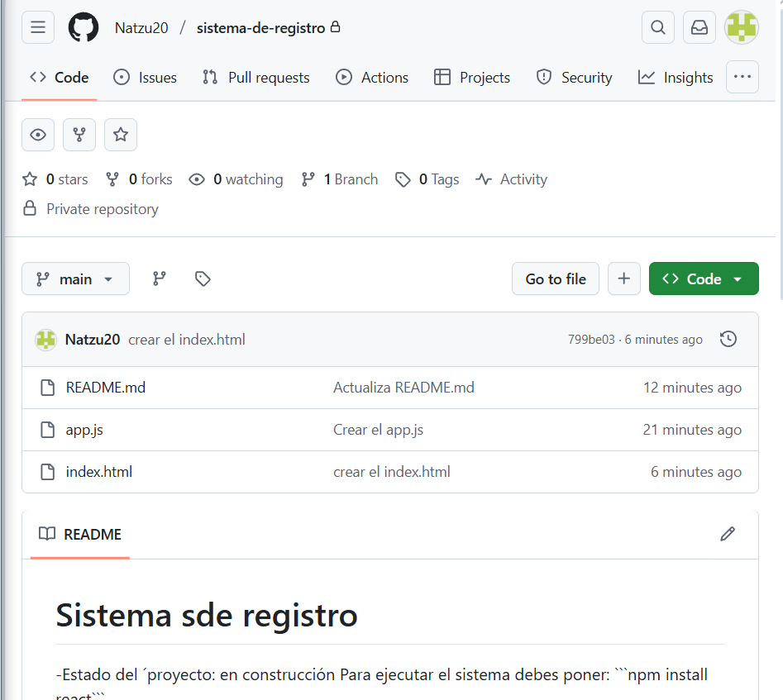Viewport: 783px width, 700px height.
Task: Select the README tab in file viewer
Action: [80, 534]
